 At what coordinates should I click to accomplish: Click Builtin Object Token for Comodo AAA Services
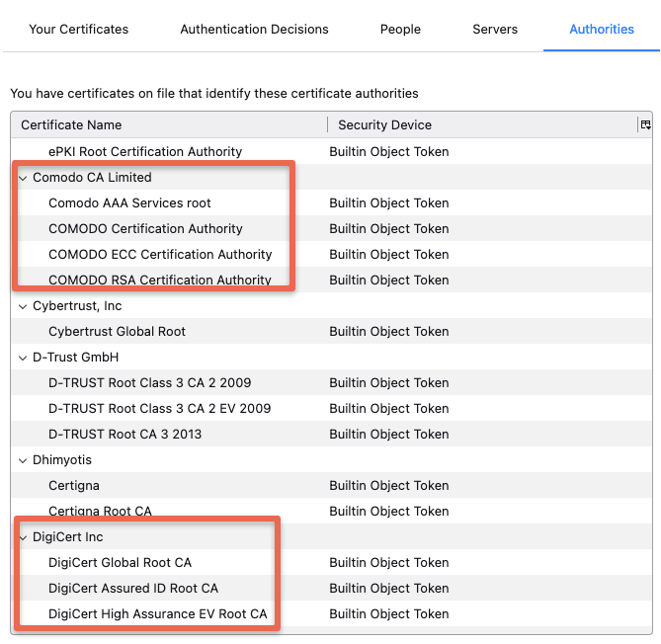tap(388, 203)
